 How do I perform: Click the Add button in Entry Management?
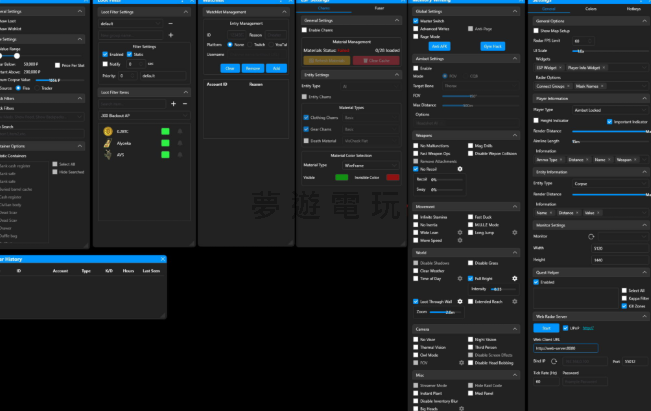click(x=277, y=68)
